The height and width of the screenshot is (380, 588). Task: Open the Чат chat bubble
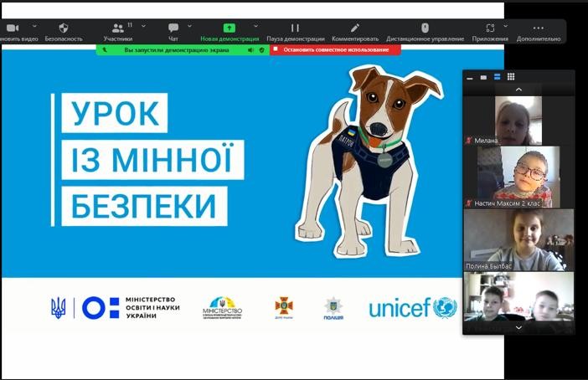[173, 28]
